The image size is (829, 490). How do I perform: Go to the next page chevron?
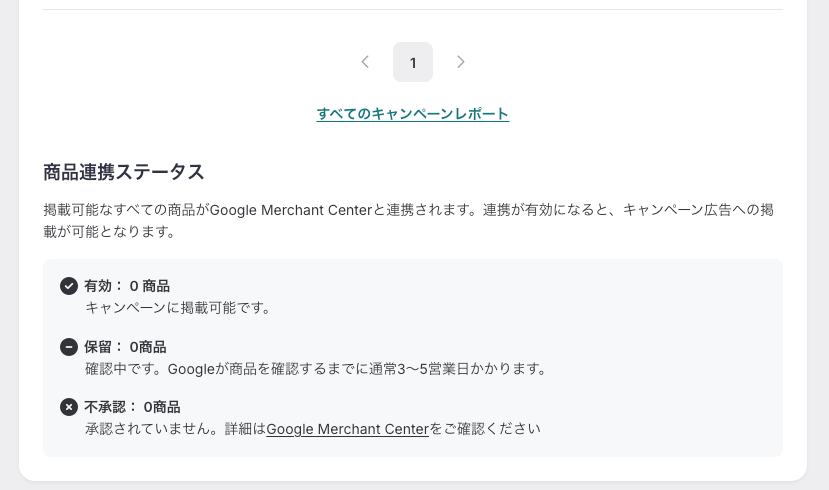click(461, 62)
